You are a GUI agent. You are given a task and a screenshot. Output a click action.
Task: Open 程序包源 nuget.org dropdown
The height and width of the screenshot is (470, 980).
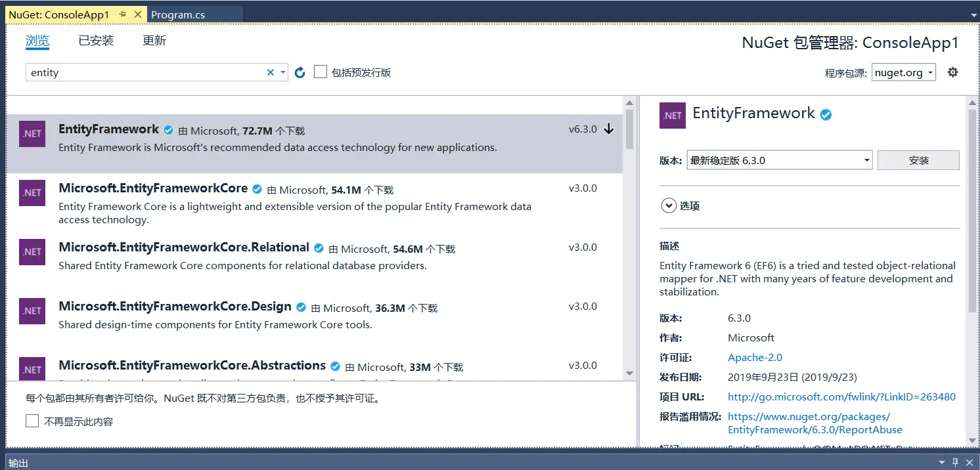coord(904,73)
